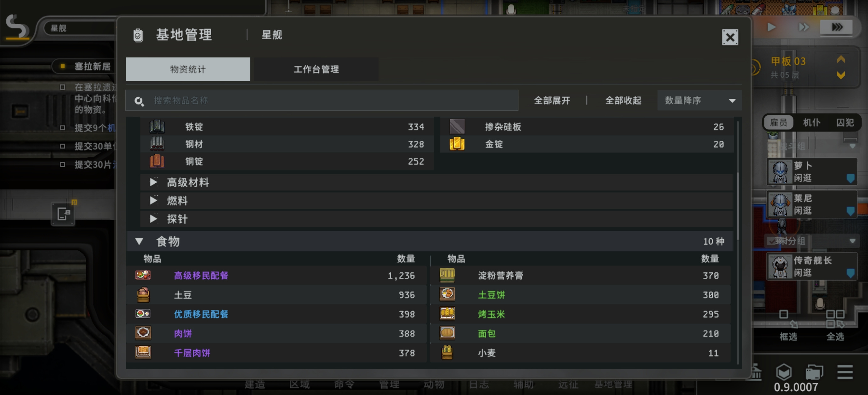The width and height of the screenshot is (868, 395).
Task: Click the 全部收起 collapse all button
Action: click(623, 100)
